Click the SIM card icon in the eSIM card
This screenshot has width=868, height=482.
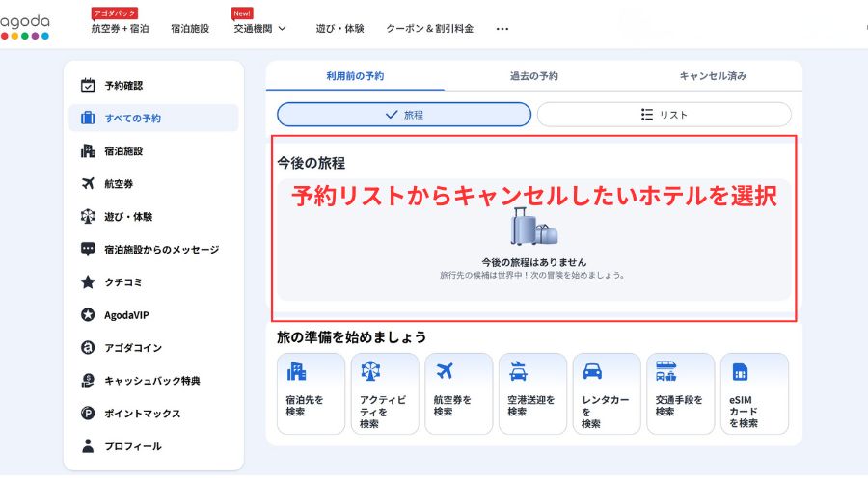(740, 372)
